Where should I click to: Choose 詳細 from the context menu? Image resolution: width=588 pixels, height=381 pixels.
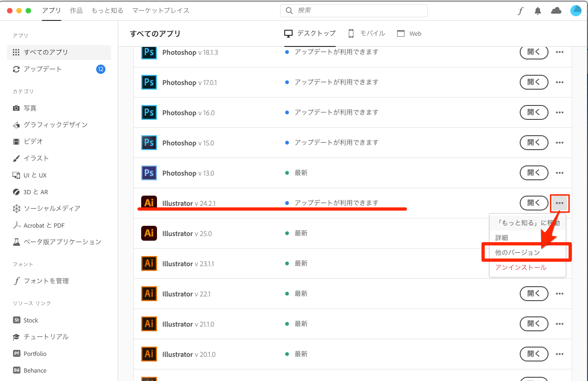coord(527,237)
